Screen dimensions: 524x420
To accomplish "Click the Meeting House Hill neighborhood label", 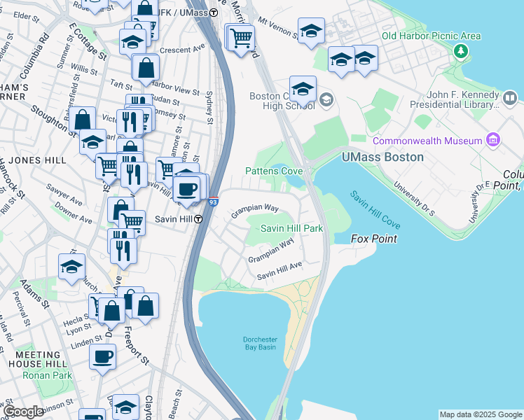I will 38,359.
